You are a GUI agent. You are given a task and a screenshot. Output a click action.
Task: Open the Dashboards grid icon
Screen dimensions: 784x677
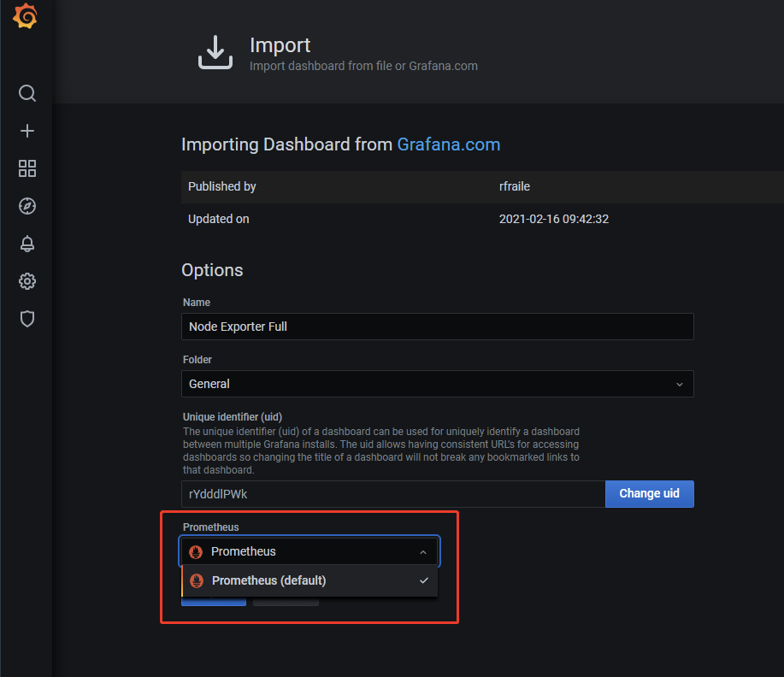pyautogui.click(x=27, y=168)
